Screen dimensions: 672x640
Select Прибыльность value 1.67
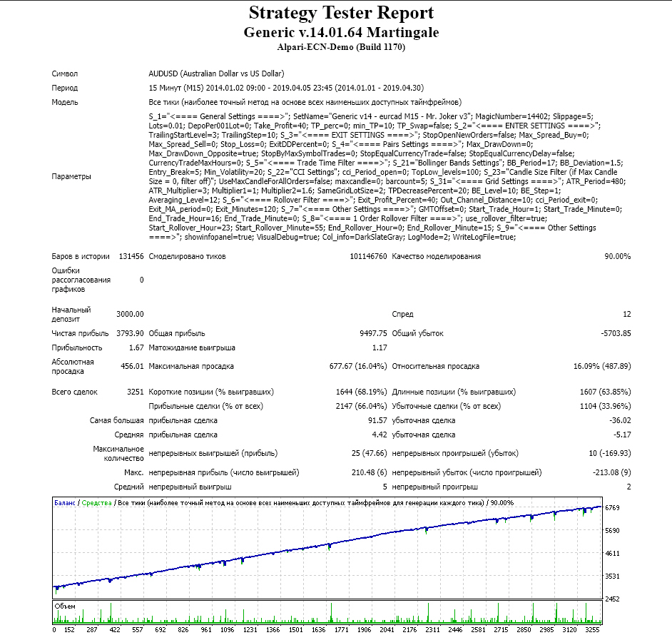(136, 347)
